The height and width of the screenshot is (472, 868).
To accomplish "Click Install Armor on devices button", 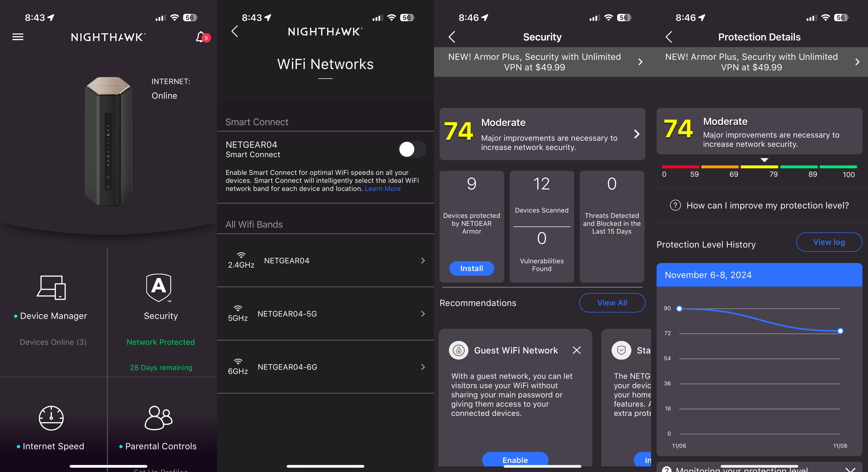I will click(472, 268).
